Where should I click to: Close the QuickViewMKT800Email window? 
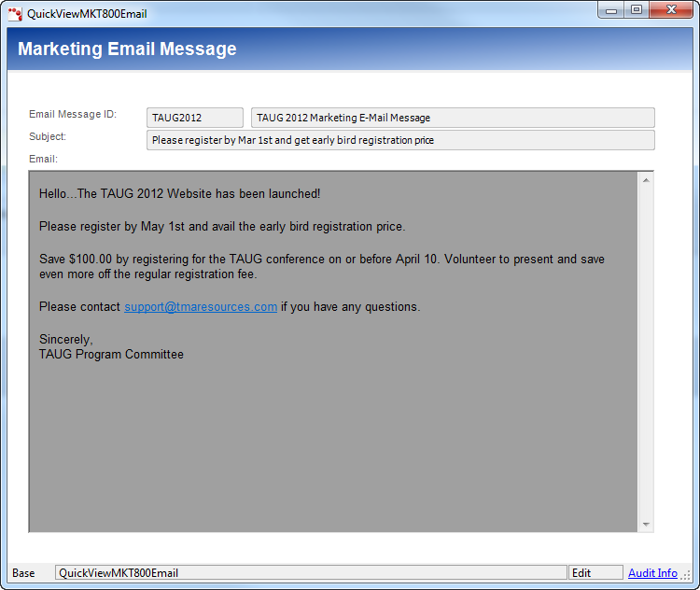(671, 10)
